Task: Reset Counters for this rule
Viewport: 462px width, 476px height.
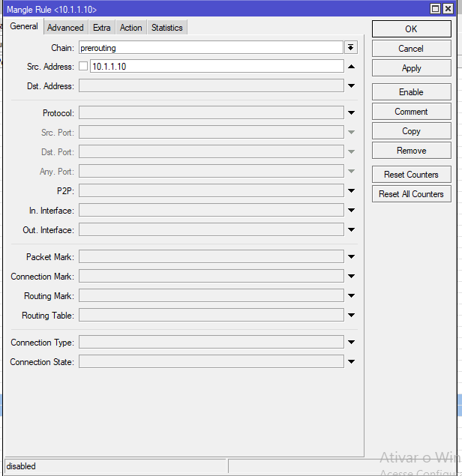Action: [x=411, y=175]
